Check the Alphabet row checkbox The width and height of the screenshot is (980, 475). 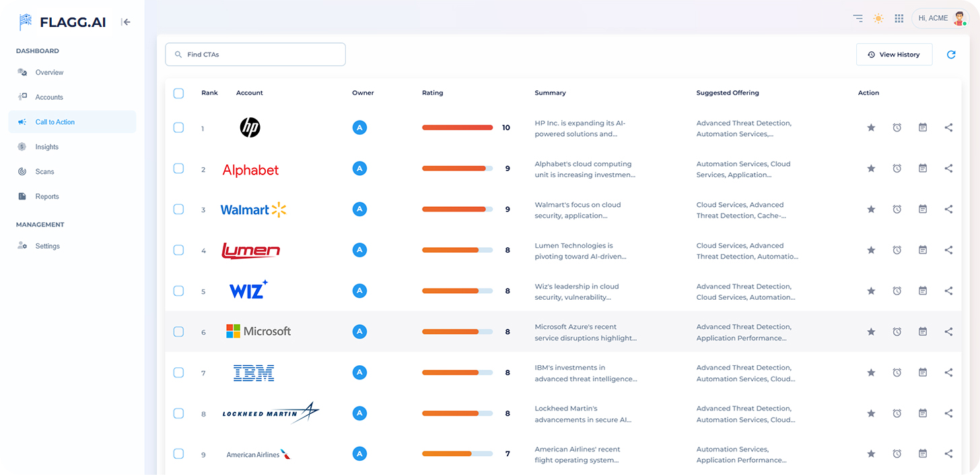(x=178, y=168)
